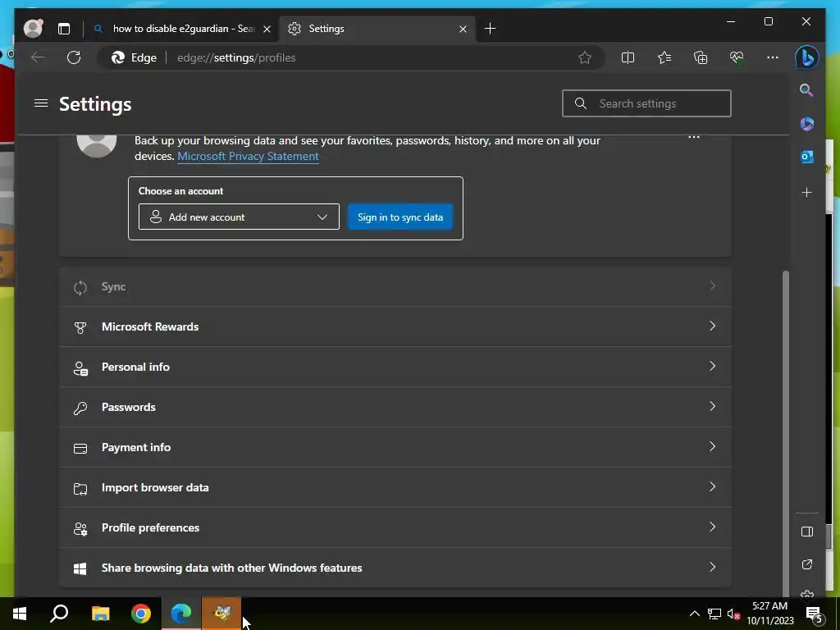Open the profile avatar menu in title bar
The image size is (840, 630).
pos(33,29)
